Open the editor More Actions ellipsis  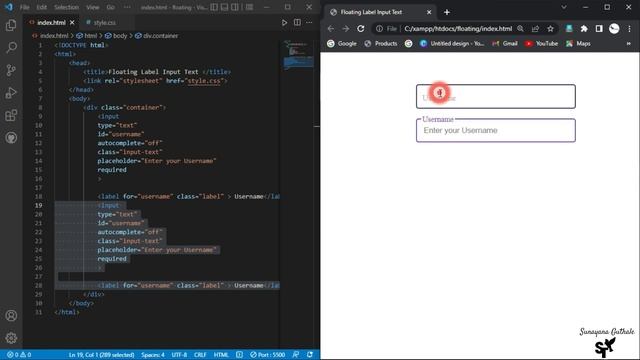(309, 22)
